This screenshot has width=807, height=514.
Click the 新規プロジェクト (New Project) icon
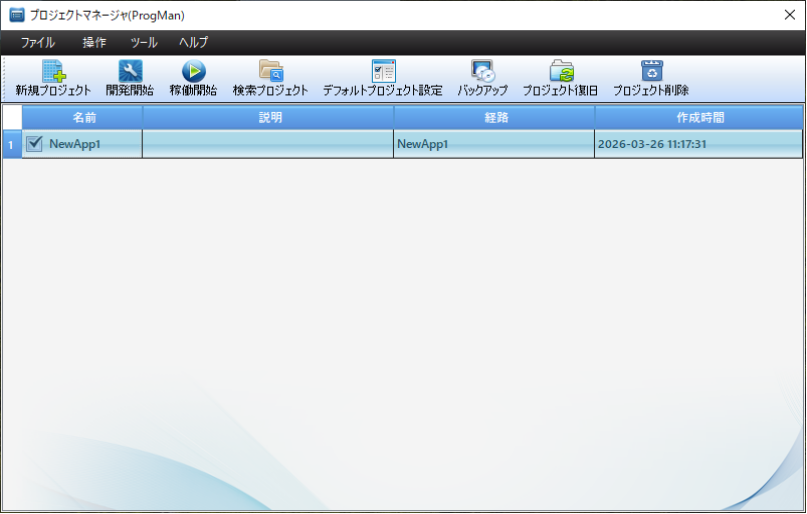point(53,71)
